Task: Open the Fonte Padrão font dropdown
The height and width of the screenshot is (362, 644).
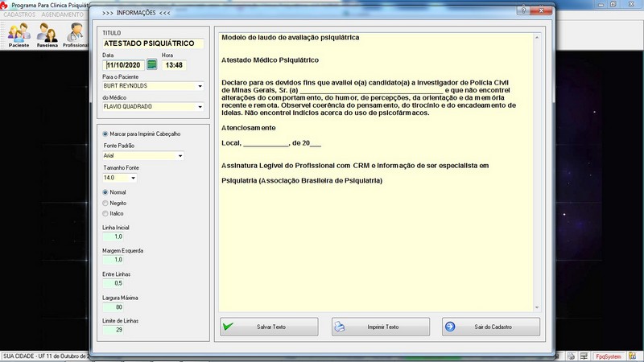Action: click(180, 156)
